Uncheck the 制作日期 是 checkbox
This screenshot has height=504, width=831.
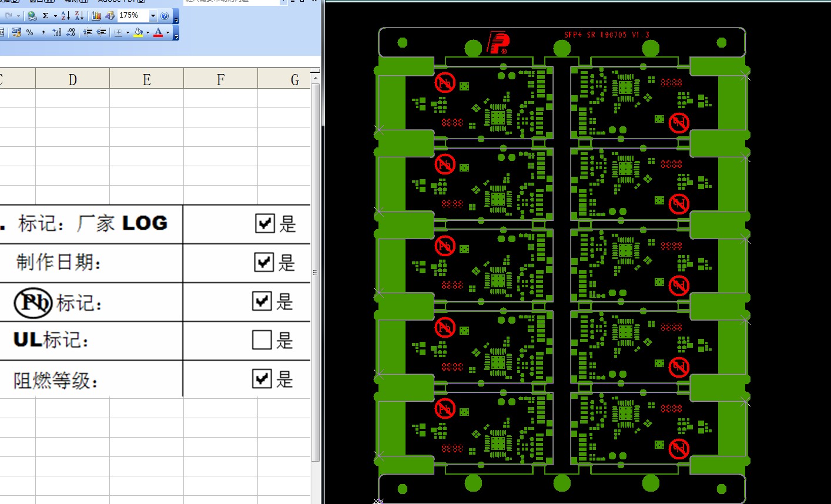pyautogui.click(x=264, y=262)
